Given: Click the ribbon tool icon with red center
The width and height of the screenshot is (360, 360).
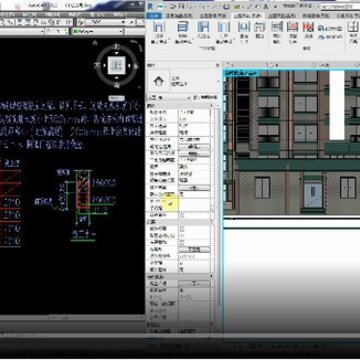Looking at the screenshot, I should [292, 27].
